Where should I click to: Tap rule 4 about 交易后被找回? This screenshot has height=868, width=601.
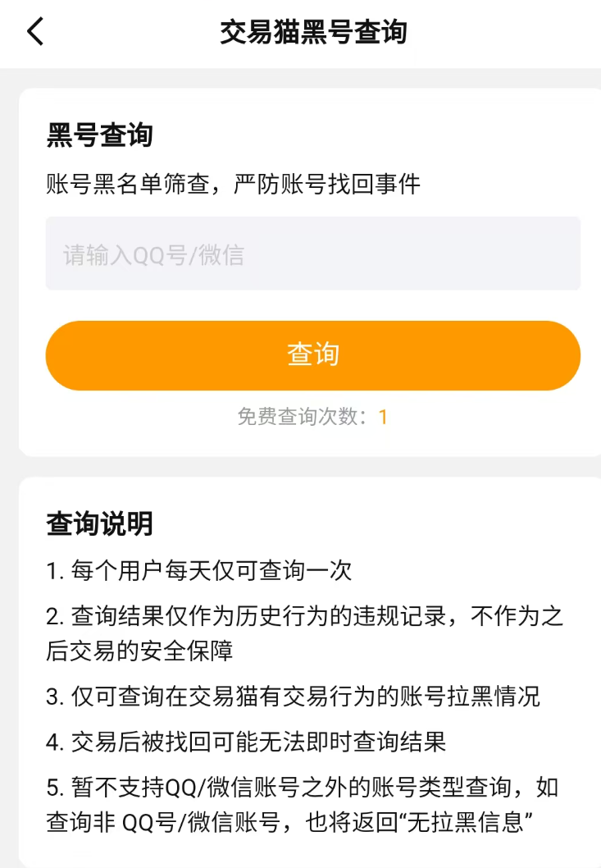246,742
